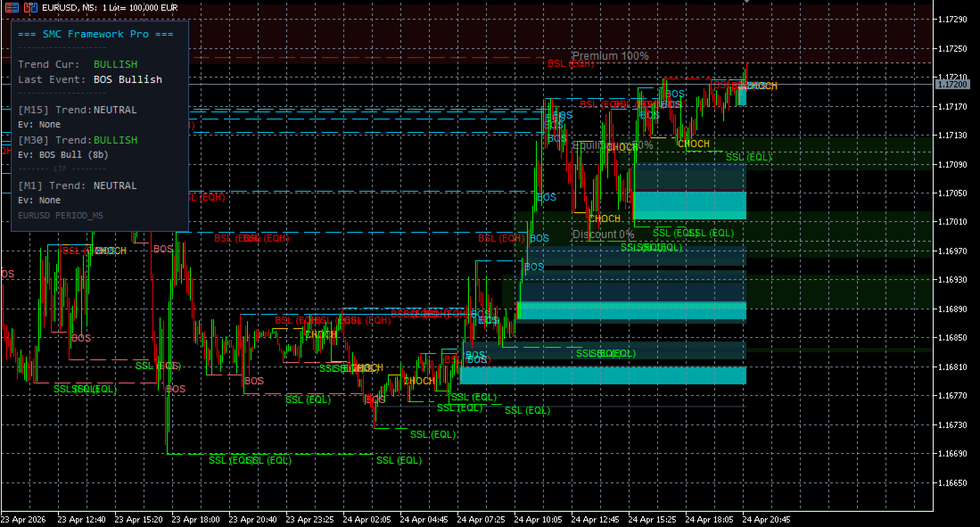Click the '24 Apr 07:25' time axis label
Viewport: 980px width, 527px height.
pos(482,520)
